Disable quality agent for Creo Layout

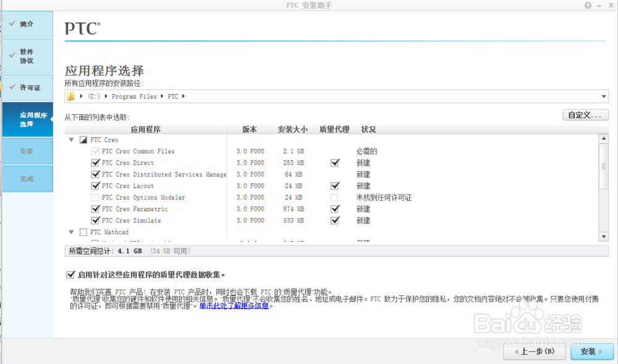tap(334, 186)
